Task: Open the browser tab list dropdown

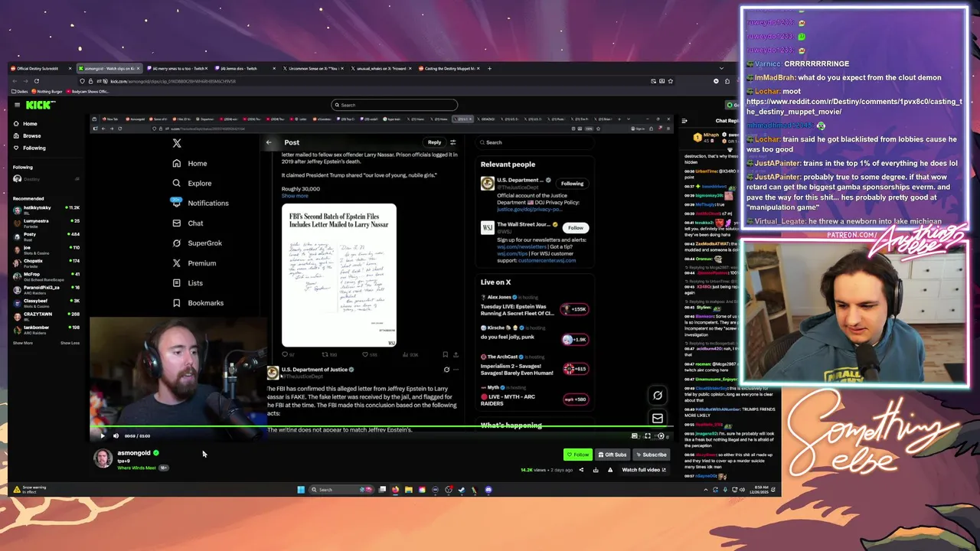Action: (720, 68)
